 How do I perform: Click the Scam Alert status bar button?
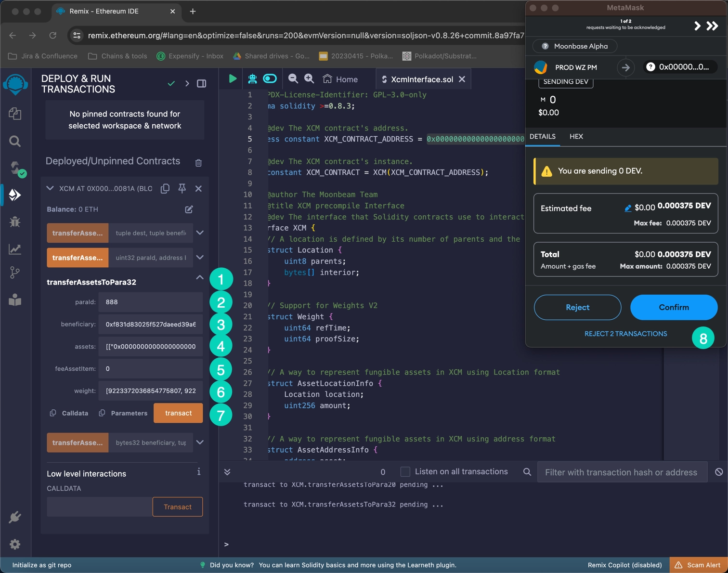point(698,565)
